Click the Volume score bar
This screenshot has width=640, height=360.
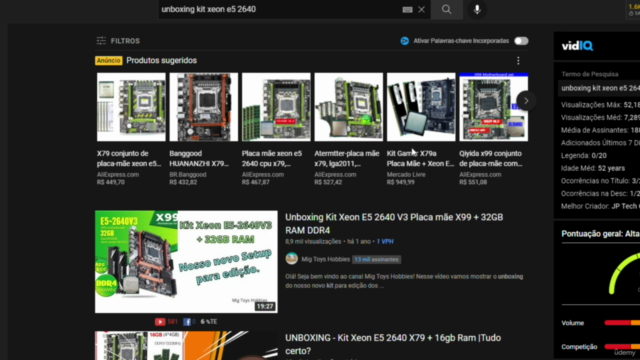(x=622, y=323)
